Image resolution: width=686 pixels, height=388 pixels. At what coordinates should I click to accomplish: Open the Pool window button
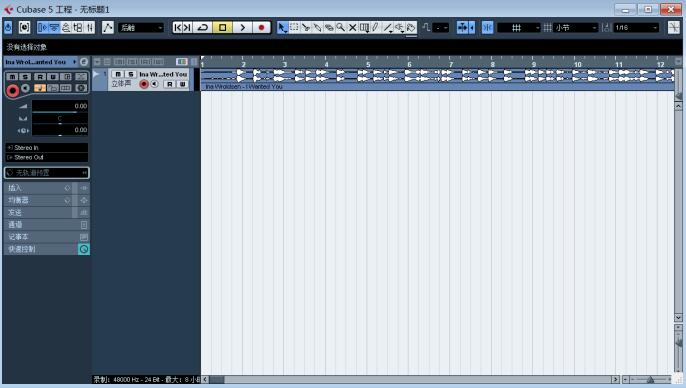click(78, 28)
